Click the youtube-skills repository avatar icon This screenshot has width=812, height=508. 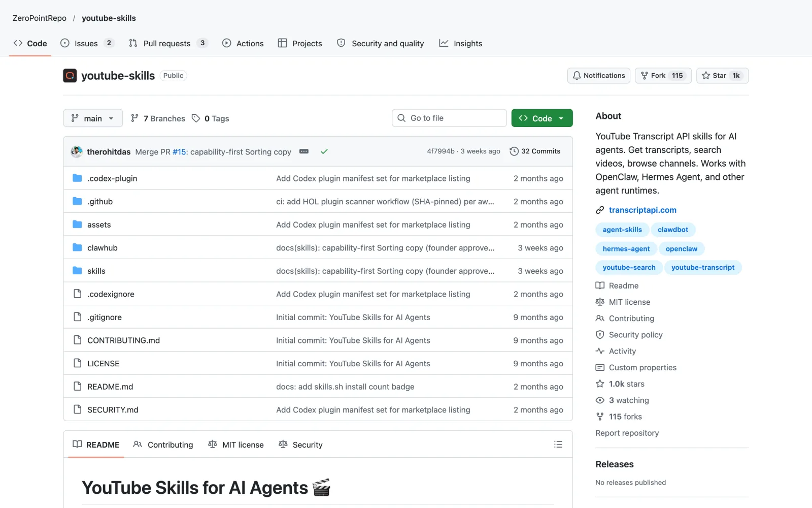[70, 76]
